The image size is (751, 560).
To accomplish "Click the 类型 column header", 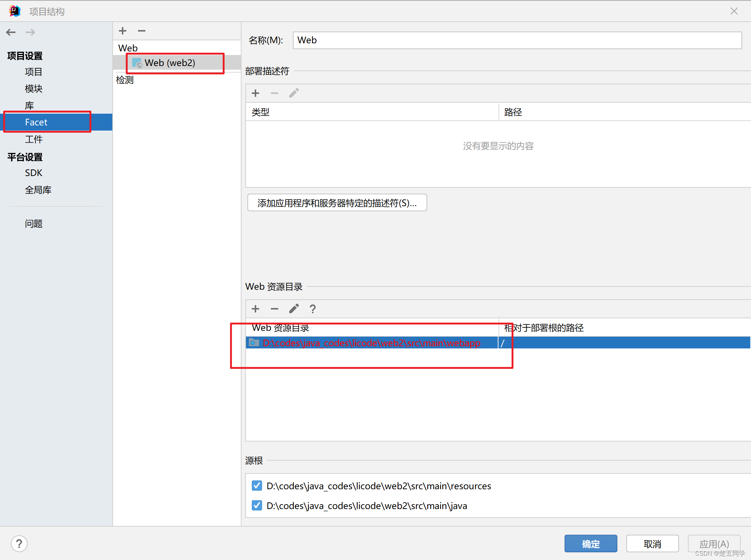I will click(x=372, y=112).
